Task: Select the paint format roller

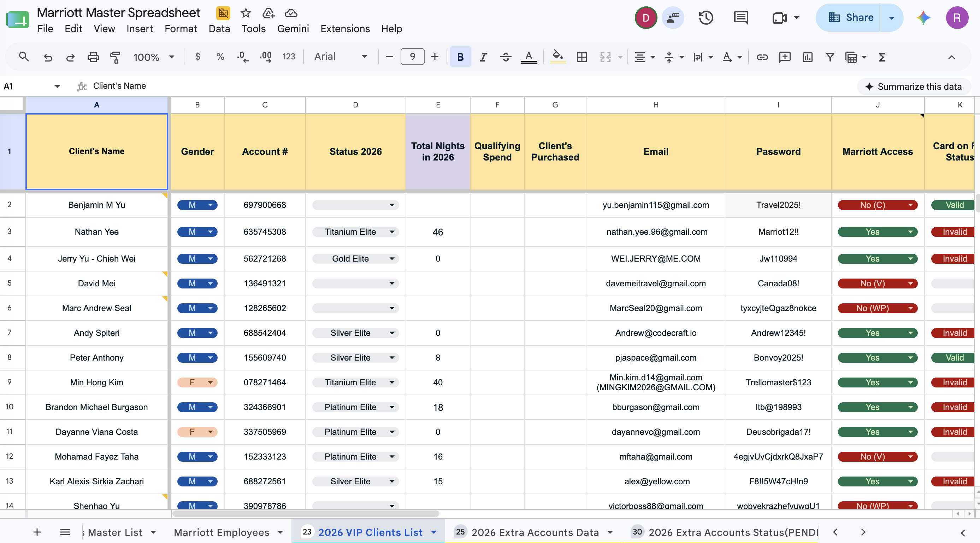Action: tap(115, 57)
